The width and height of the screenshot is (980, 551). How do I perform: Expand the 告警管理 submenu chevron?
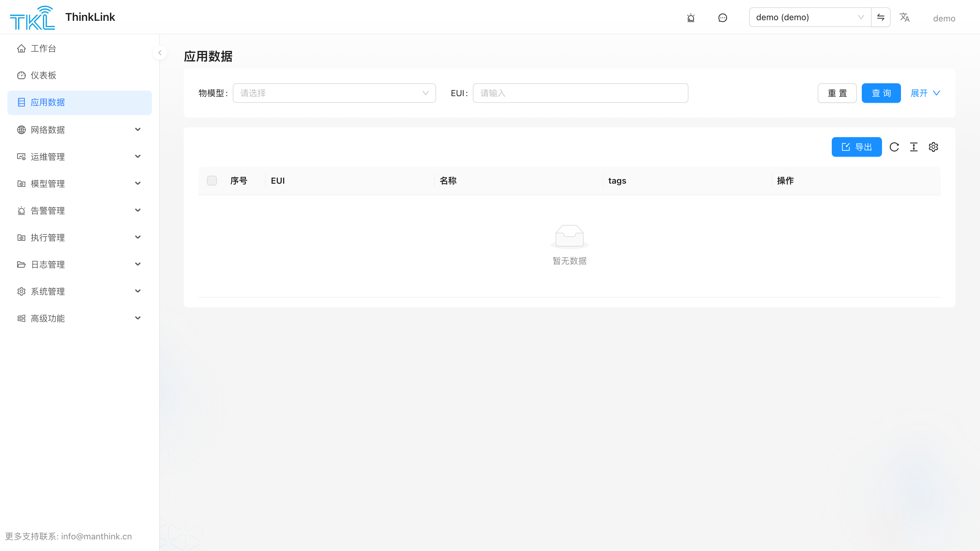(x=138, y=210)
